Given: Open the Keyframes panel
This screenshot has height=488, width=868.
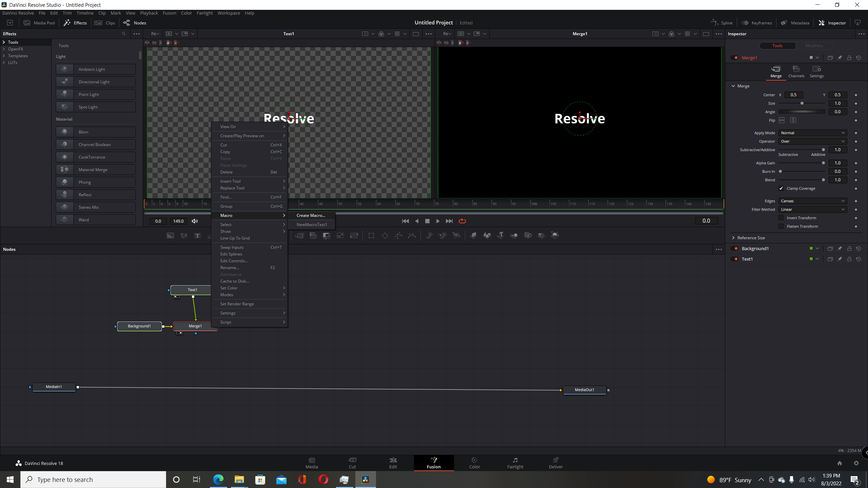Looking at the screenshot, I should pos(757,23).
